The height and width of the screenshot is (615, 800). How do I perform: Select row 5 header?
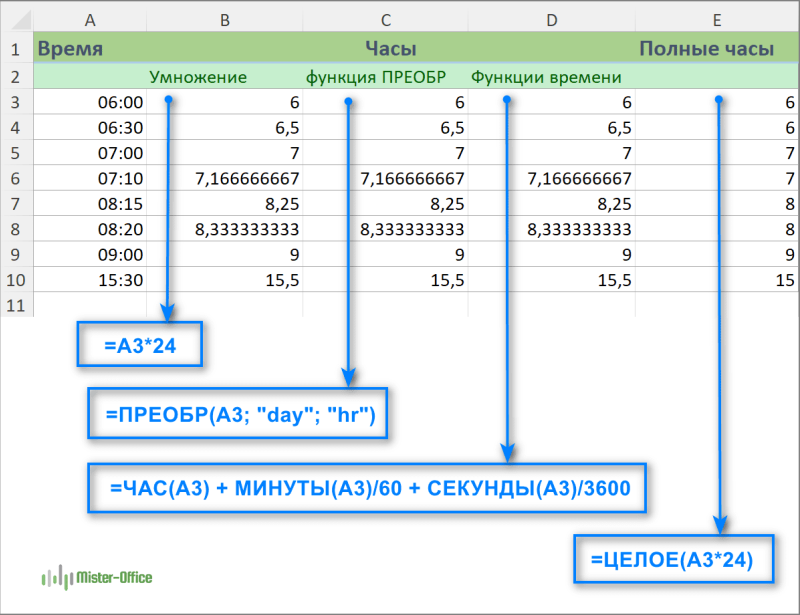click(17, 153)
